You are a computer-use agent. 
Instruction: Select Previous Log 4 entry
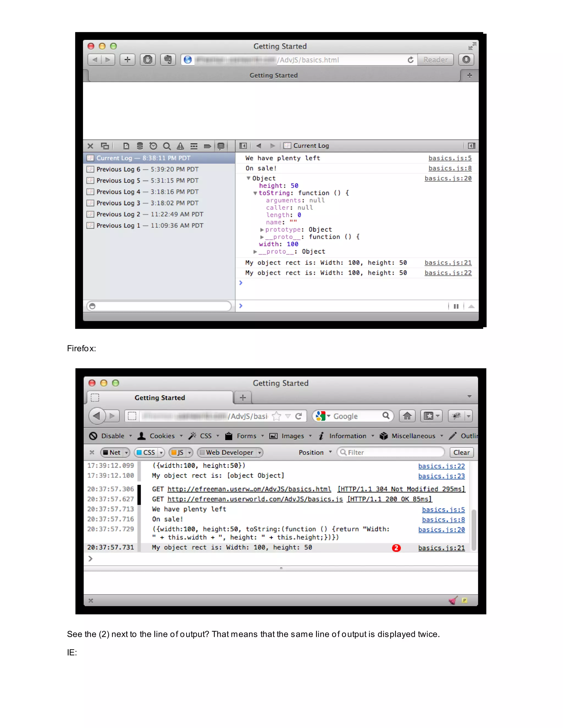pyautogui.click(x=159, y=192)
